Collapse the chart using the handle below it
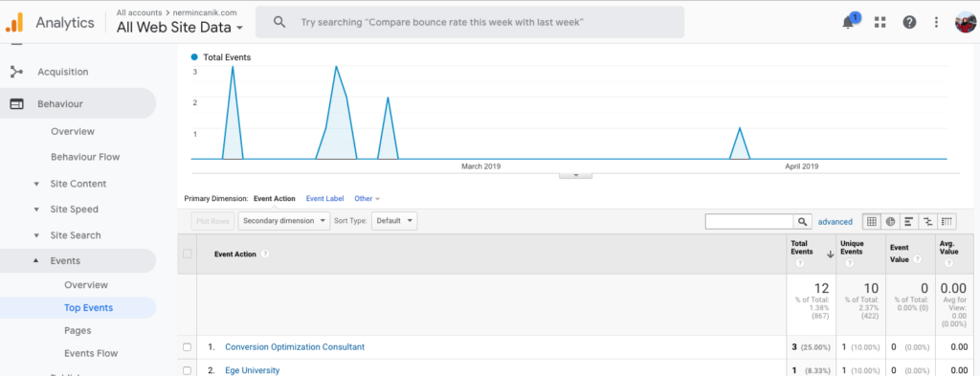Image resolution: width=980 pixels, height=376 pixels. coord(575,175)
